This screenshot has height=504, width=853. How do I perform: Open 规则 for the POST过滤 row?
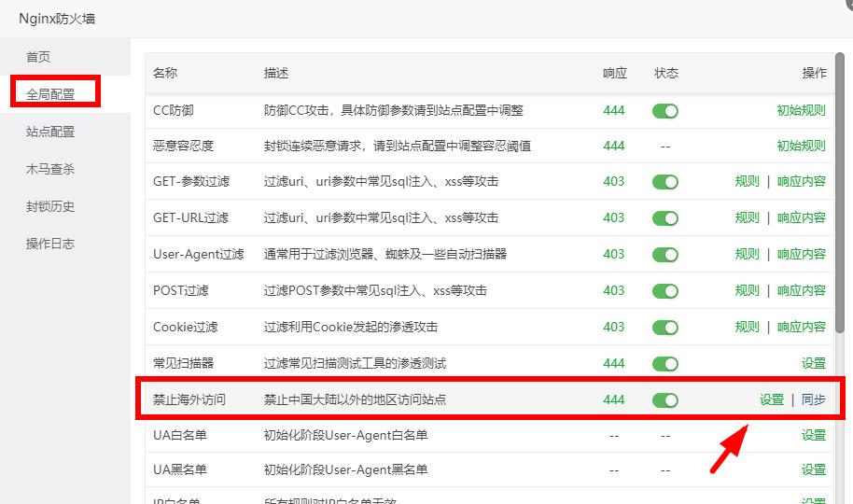747,290
